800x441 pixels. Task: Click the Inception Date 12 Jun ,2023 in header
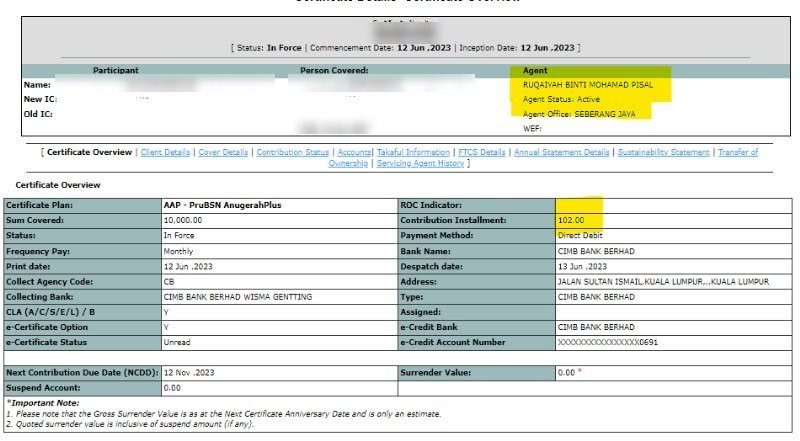(x=547, y=48)
